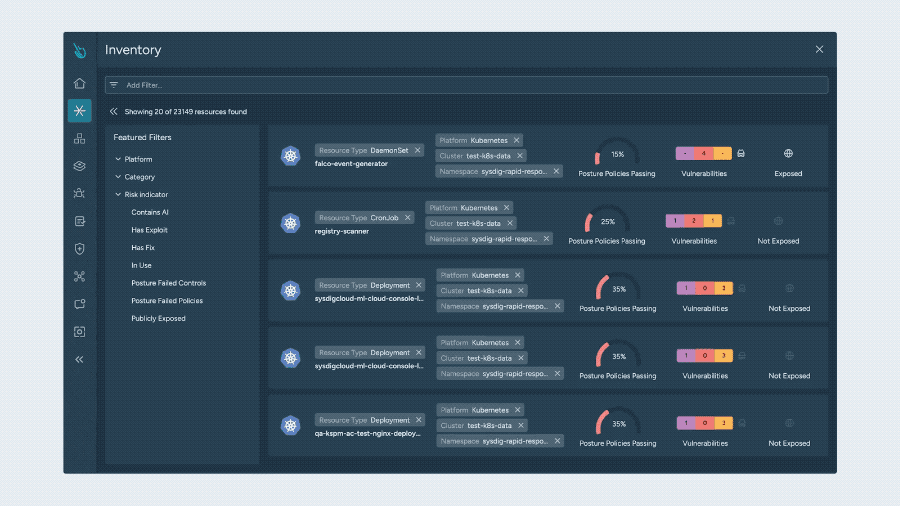Remove Resource Type DaemonSet filter chip
900x506 pixels.
(x=417, y=150)
